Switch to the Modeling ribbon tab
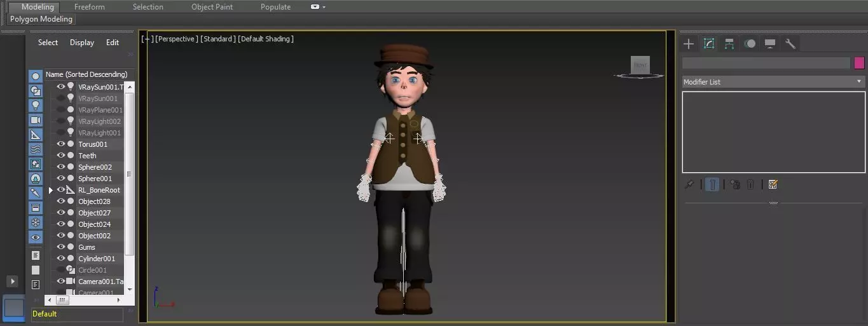The image size is (868, 326). pos(38,7)
